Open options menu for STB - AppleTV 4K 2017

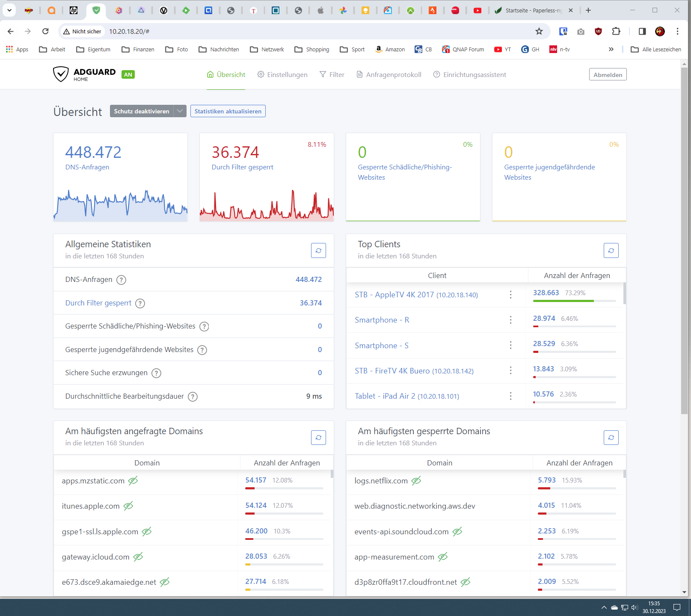coord(510,295)
